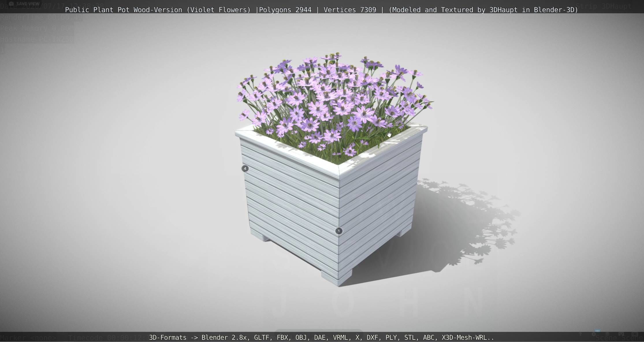
Task: Open annotation marker number 1
Action: click(339, 231)
